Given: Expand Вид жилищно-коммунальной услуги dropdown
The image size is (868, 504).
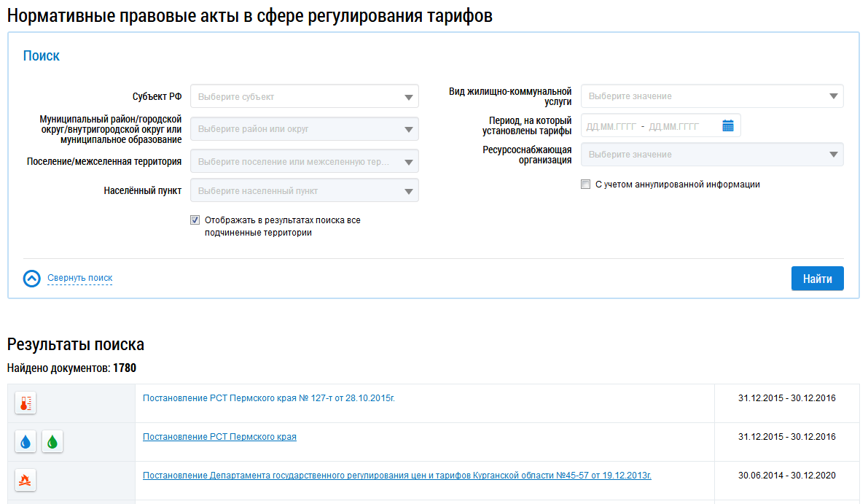Looking at the screenshot, I should click(712, 96).
